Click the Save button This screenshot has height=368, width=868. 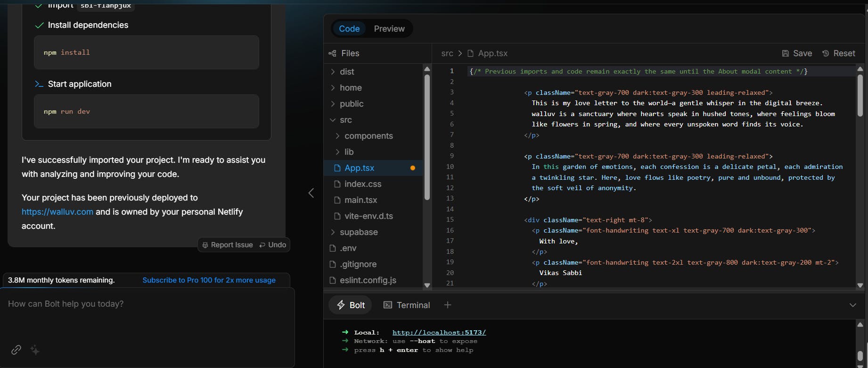click(x=797, y=53)
